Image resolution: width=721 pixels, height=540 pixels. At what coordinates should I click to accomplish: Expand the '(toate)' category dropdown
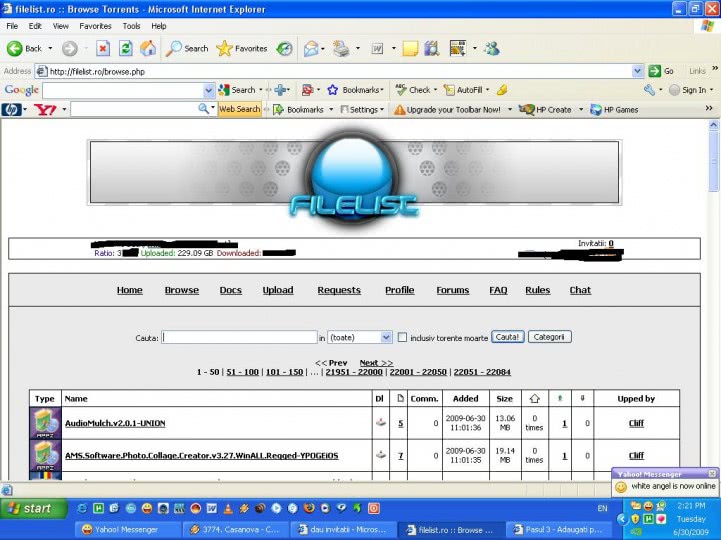[x=386, y=338]
